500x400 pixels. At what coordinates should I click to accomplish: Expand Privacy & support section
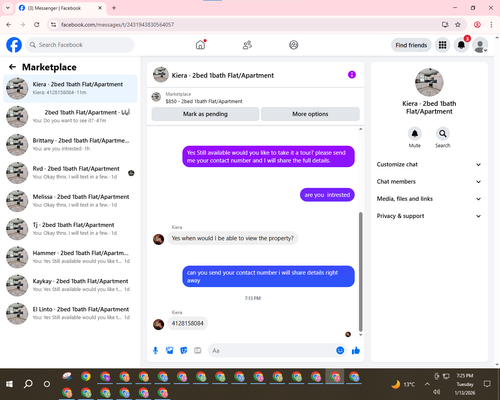(x=429, y=216)
